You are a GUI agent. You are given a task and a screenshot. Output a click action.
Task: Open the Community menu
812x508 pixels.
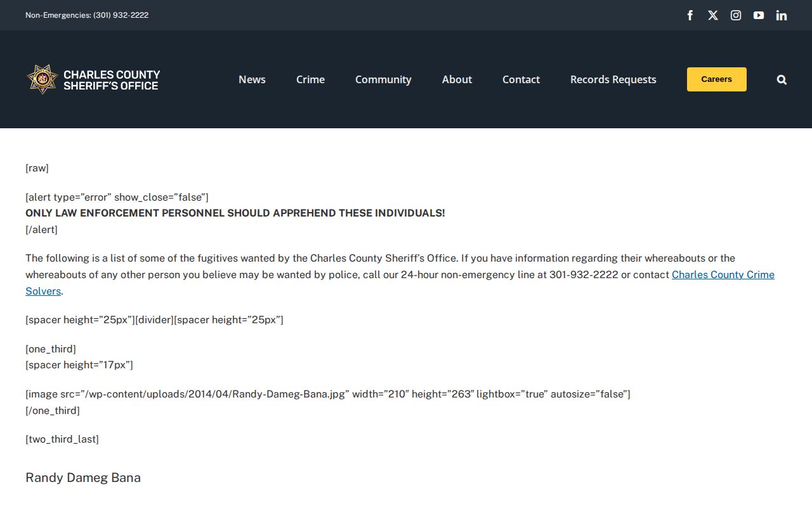[x=383, y=79]
